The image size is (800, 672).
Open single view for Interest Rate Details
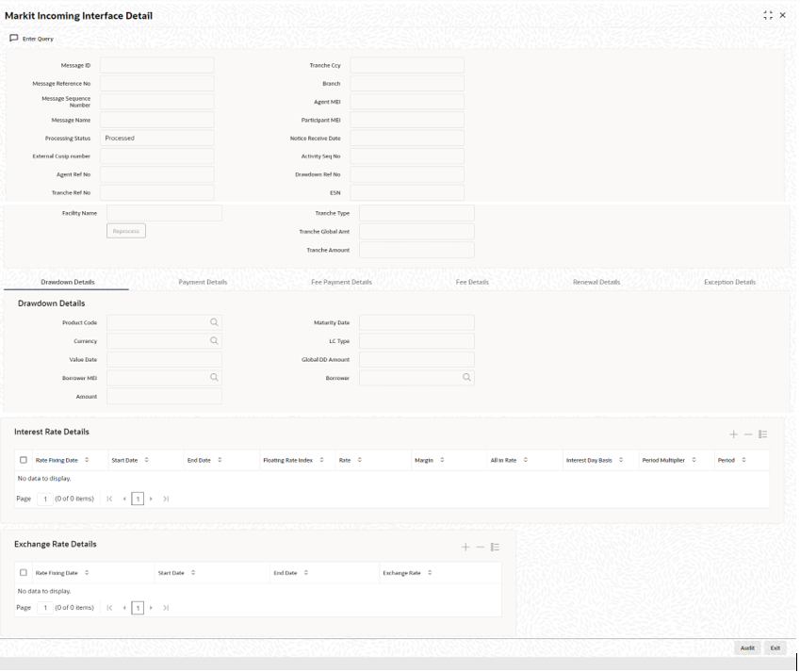tap(762, 434)
